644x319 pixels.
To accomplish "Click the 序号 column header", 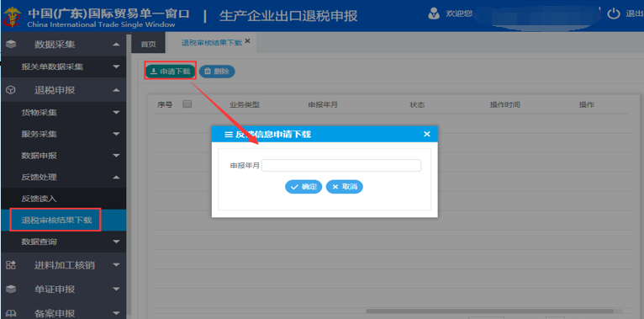I will click(165, 105).
